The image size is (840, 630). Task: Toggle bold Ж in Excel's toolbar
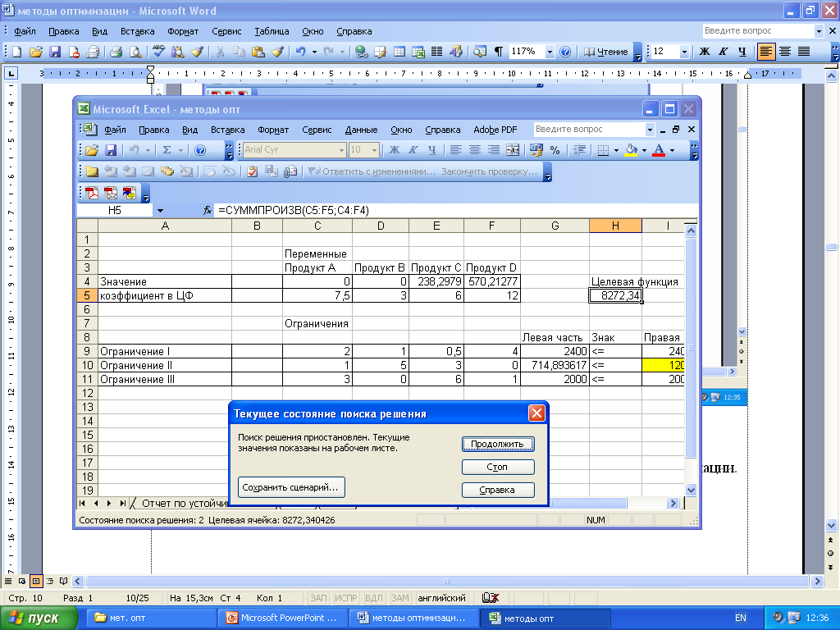click(395, 150)
